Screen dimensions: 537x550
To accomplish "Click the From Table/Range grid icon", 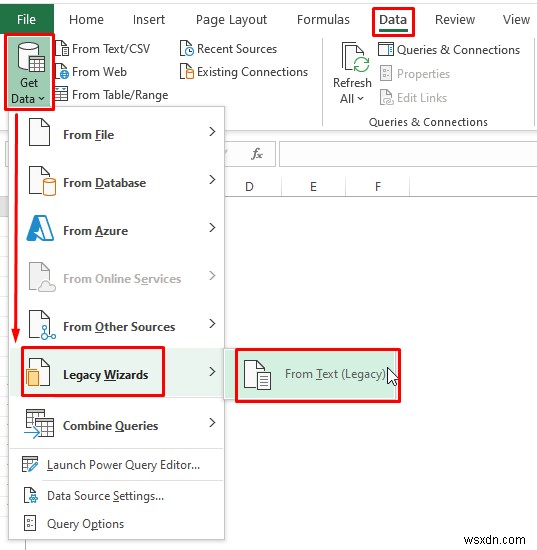I will pos(61,94).
